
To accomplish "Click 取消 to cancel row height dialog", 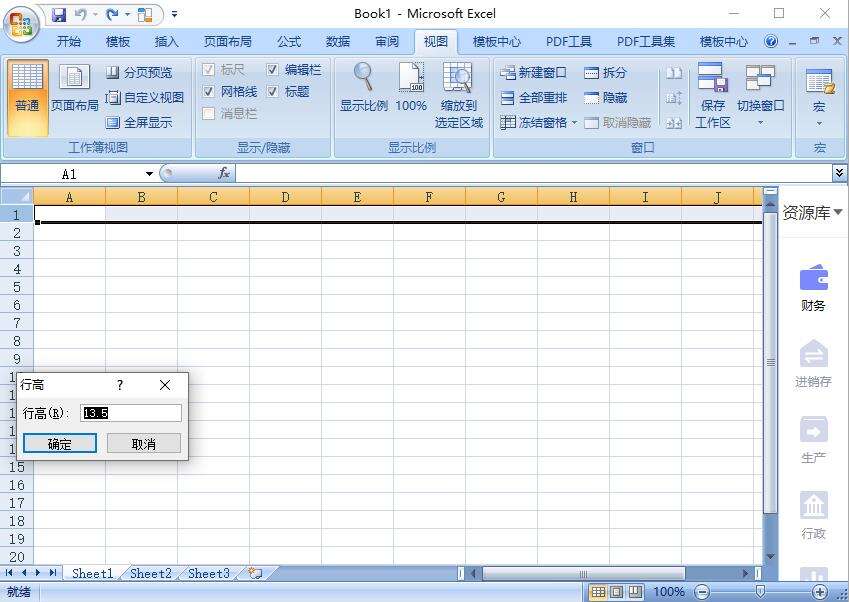I will [x=144, y=444].
